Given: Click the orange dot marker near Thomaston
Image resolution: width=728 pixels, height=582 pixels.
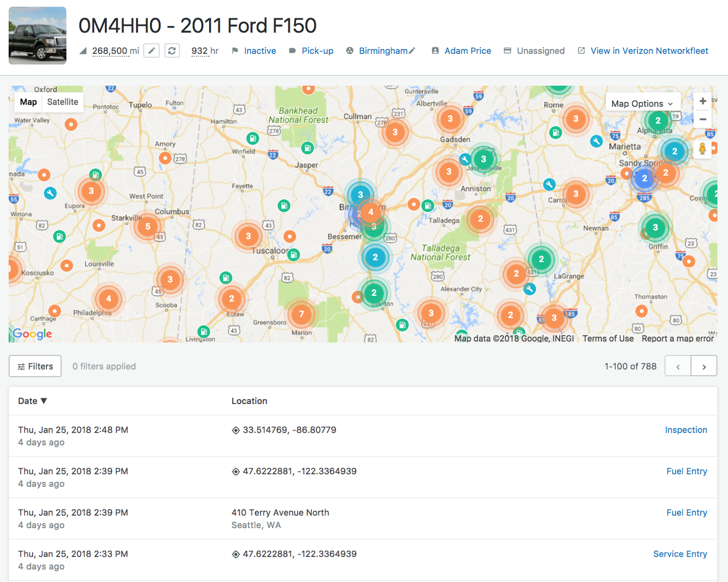Looking at the screenshot, I should [642, 311].
